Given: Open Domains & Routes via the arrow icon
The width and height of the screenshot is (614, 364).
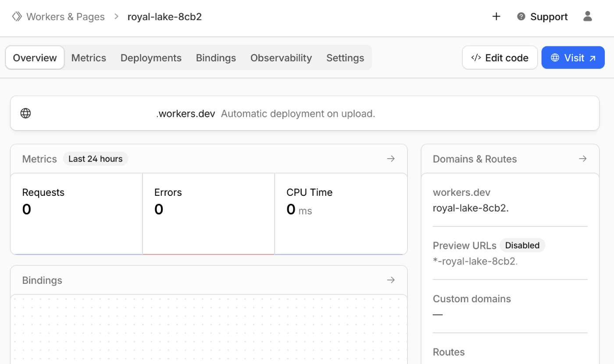Looking at the screenshot, I should pos(582,159).
